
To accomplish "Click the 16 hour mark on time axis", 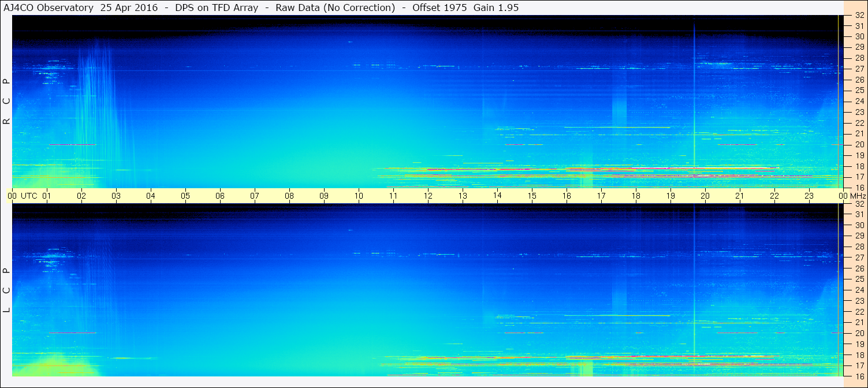I will click(567, 196).
